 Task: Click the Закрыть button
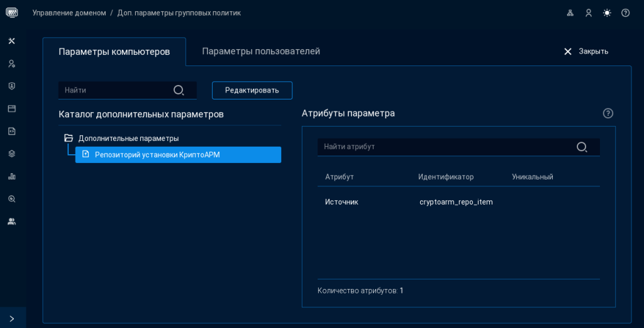click(586, 52)
